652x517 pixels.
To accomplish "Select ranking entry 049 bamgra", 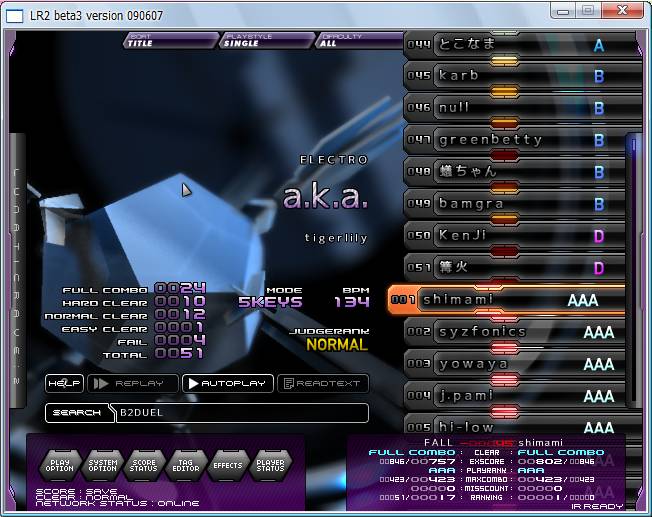I will coord(516,204).
